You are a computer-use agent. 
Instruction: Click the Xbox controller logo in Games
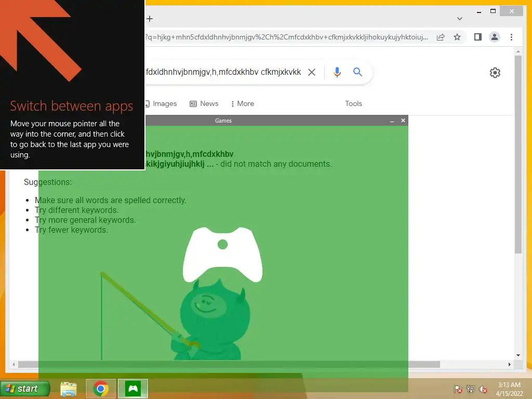(222, 255)
